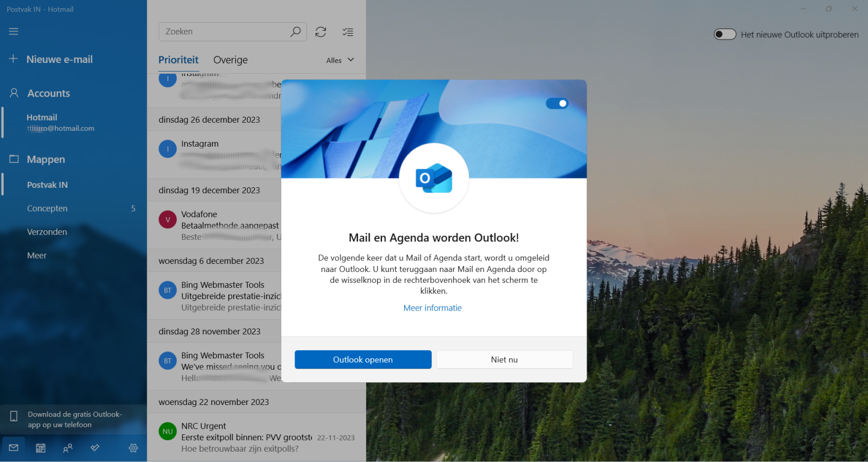Dismiss dialog with Niet nu button
The height and width of the screenshot is (462, 868).
504,359
